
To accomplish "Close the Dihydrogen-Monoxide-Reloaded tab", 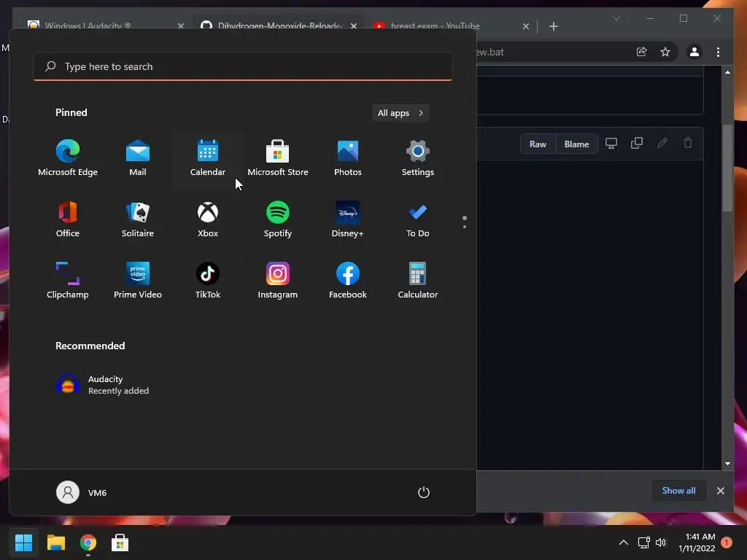I will (x=354, y=26).
